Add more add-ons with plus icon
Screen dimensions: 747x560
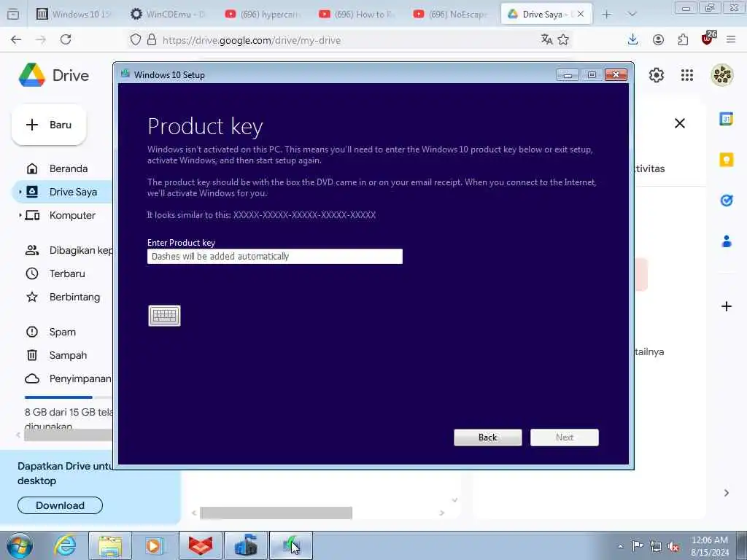(726, 306)
